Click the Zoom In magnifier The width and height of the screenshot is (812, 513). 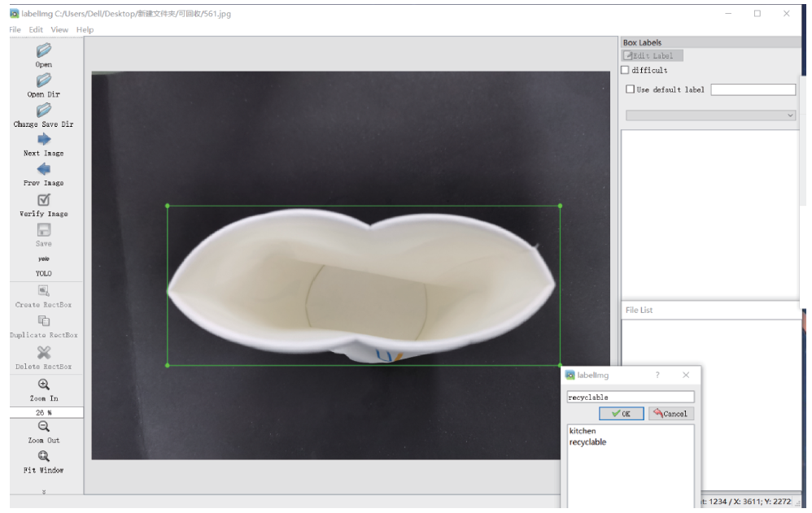(44, 385)
